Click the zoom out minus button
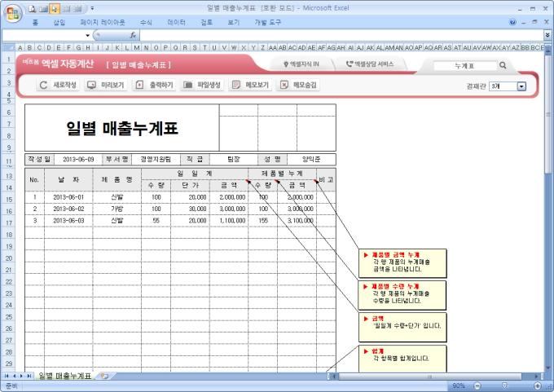The height and width of the screenshot is (392, 554). coord(477,385)
